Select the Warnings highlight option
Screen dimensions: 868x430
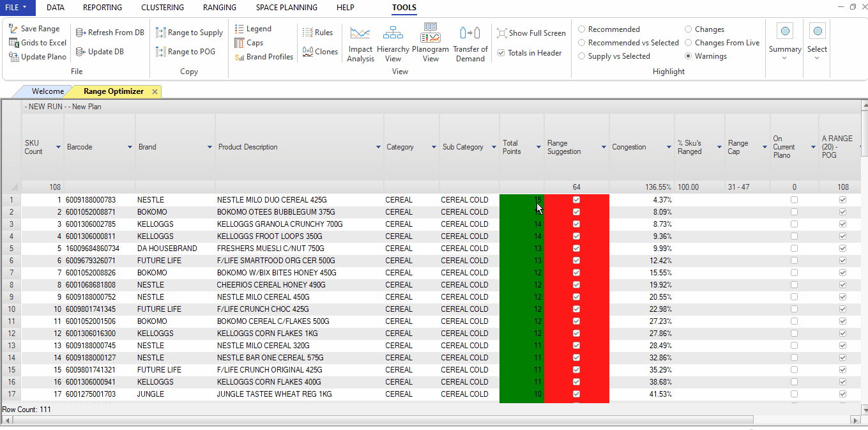point(688,56)
